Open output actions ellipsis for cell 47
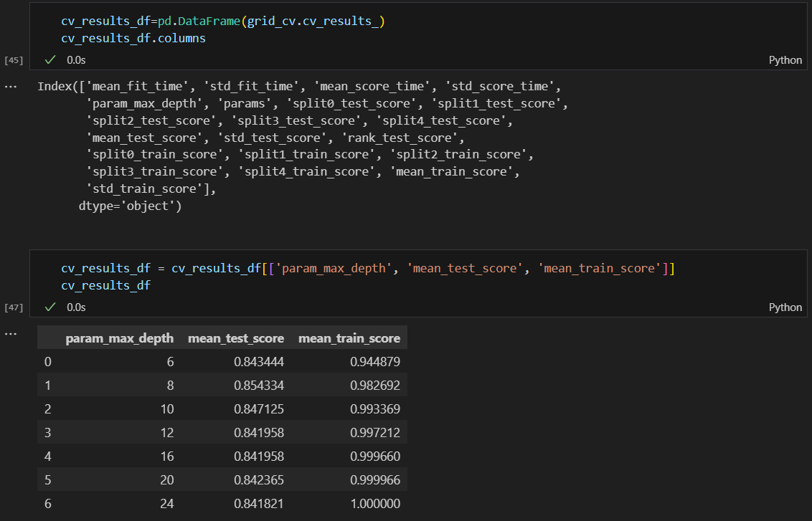 tap(10, 334)
